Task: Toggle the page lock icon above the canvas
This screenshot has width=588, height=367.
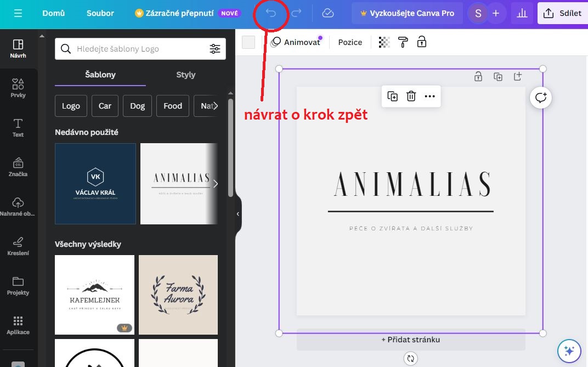Action: point(478,76)
